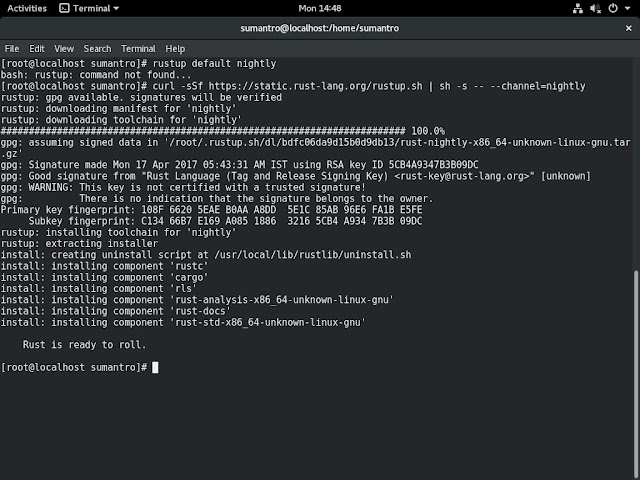Viewport: 640px width, 480px height.
Task: Open the Edit menu
Action: point(37,48)
